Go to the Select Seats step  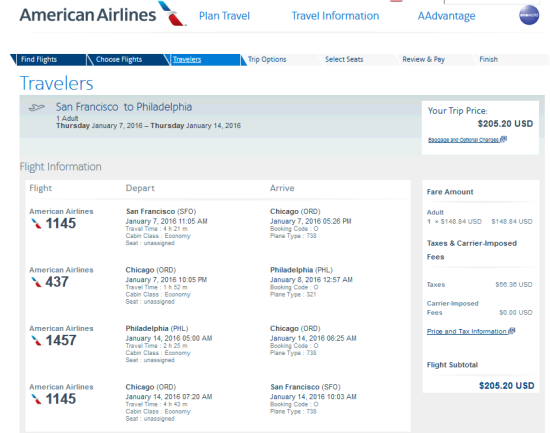tap(344, 59)
